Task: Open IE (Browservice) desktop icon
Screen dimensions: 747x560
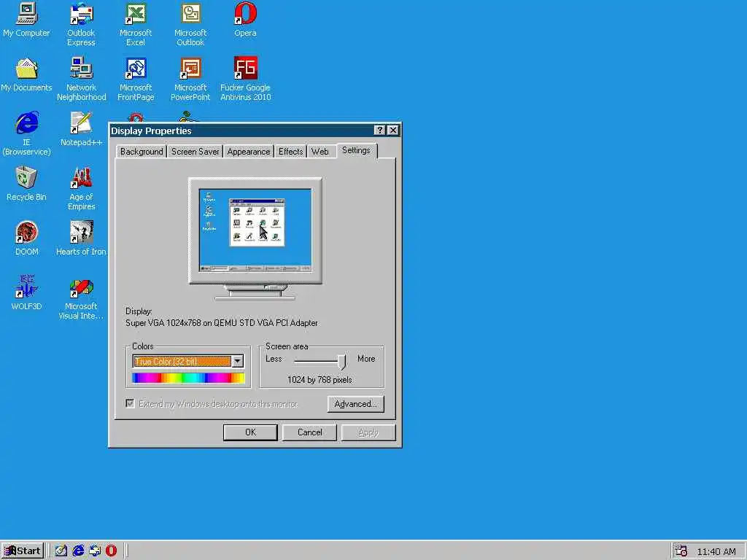Action: (26, 133)
